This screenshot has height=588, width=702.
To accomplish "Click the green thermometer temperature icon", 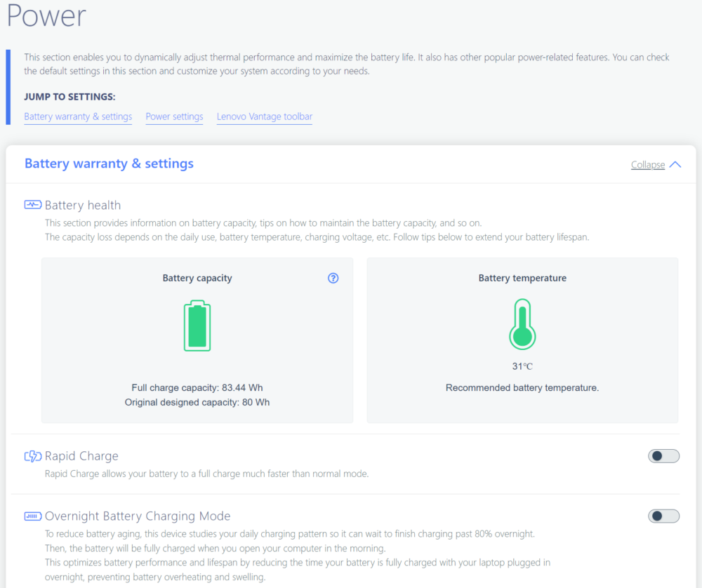I will (x=522, y=324).
